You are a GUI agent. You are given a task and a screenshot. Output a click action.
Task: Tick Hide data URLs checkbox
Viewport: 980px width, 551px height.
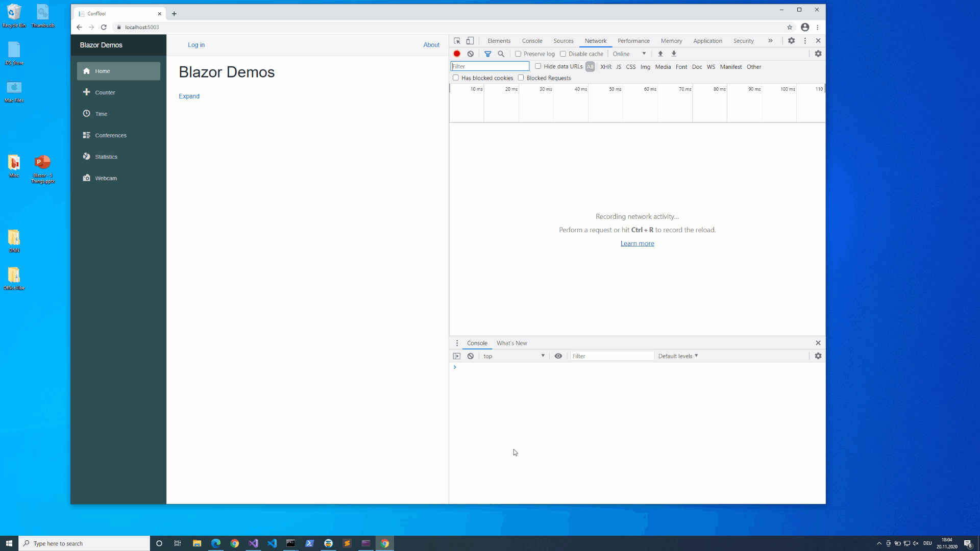538,66
